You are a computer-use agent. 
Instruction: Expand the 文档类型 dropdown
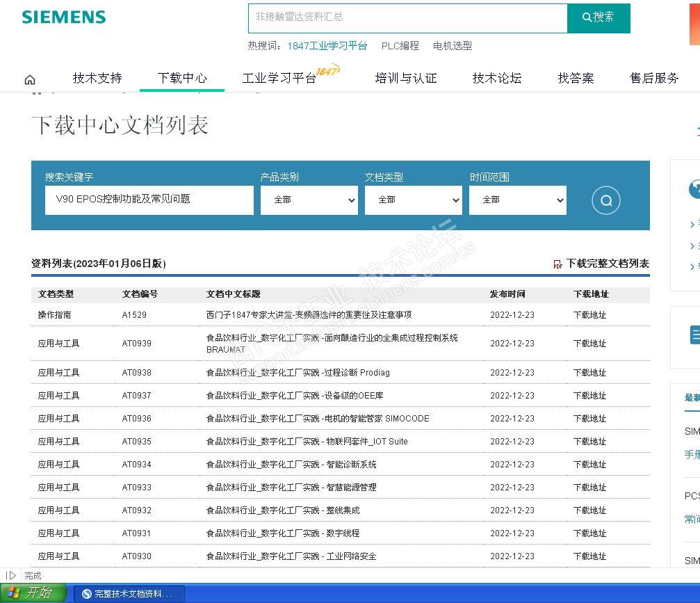414,200
